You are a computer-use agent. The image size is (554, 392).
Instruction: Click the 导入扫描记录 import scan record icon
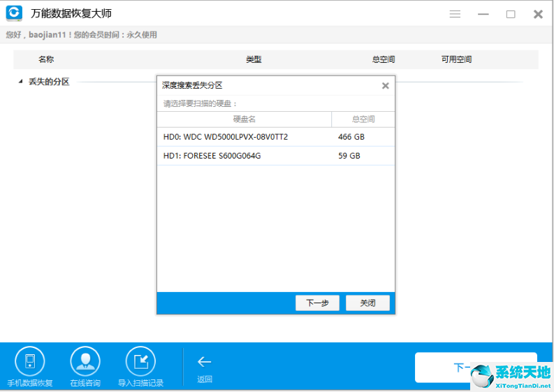click(x=140, y=361)
